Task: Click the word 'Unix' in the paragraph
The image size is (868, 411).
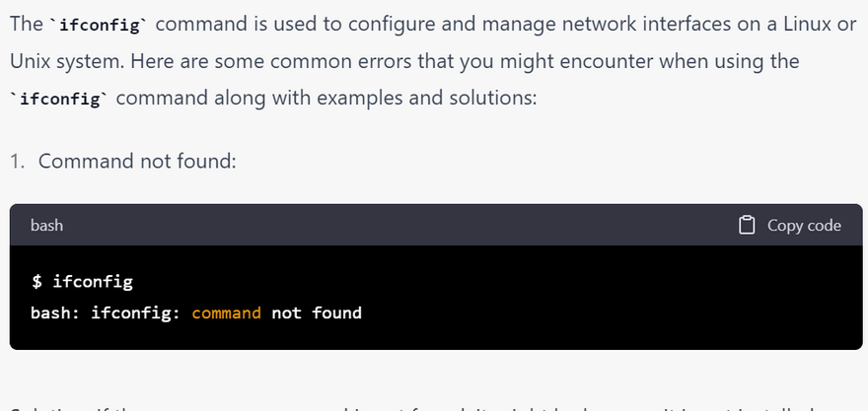Action: pos(31,61)
